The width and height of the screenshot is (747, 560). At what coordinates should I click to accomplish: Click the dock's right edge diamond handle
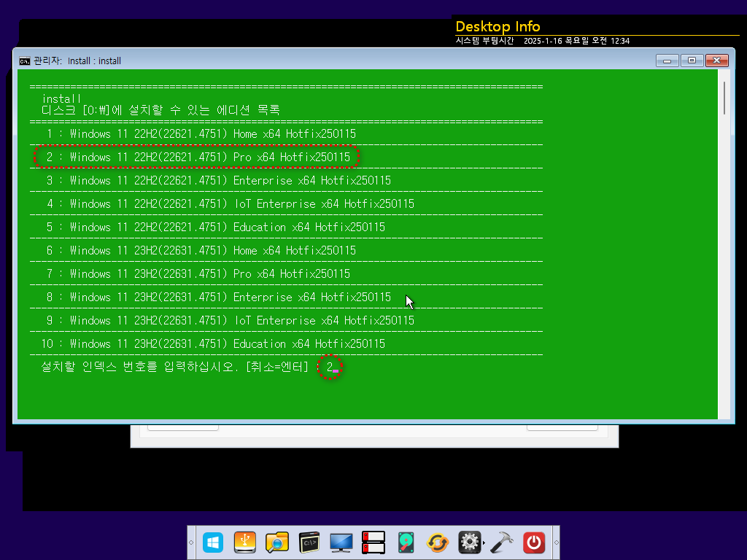coord(556,542)
